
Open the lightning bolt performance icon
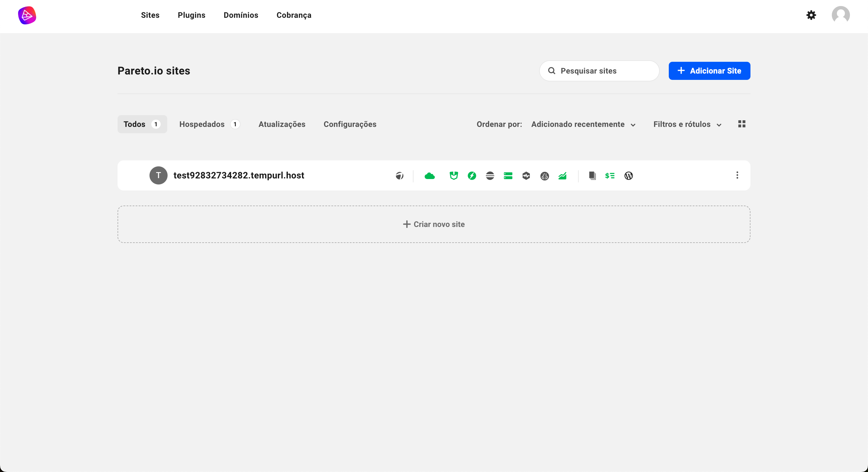pos(472,175)
